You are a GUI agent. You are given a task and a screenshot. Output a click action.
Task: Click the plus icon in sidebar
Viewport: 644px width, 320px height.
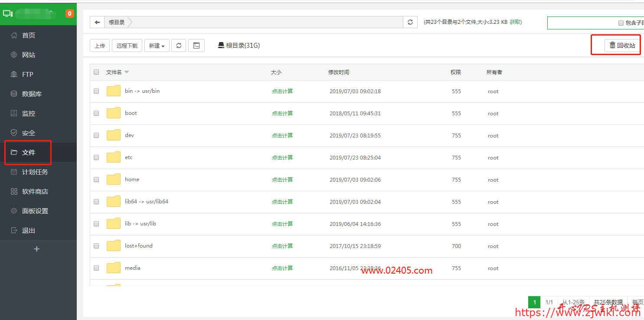pyautogui.click(x=37, y=249)
